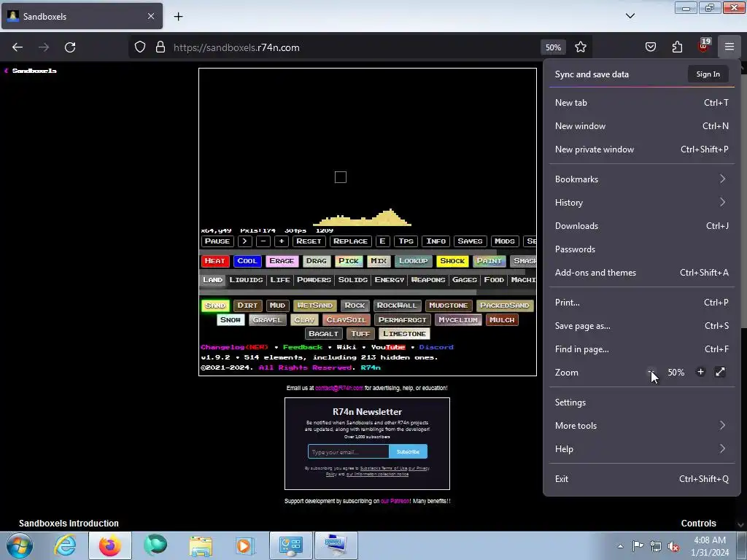747x560 pixels.
Task: Switch to the Liquids category tab
Action: click(x=246, y=279)
